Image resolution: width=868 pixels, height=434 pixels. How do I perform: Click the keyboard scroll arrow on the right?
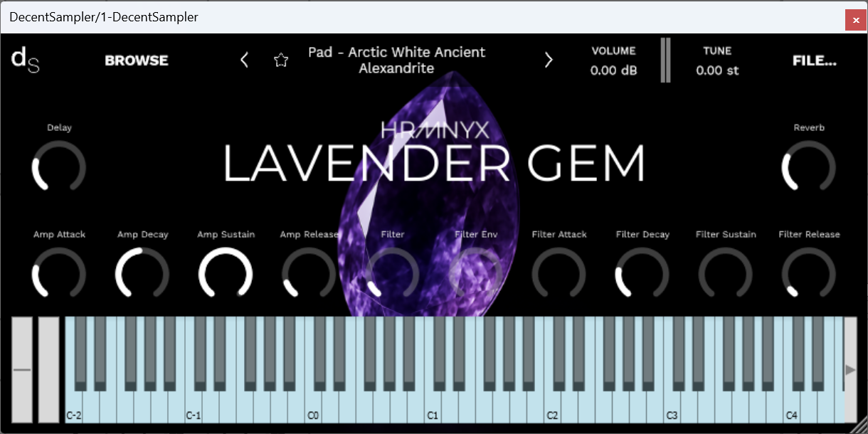[851, 369]
